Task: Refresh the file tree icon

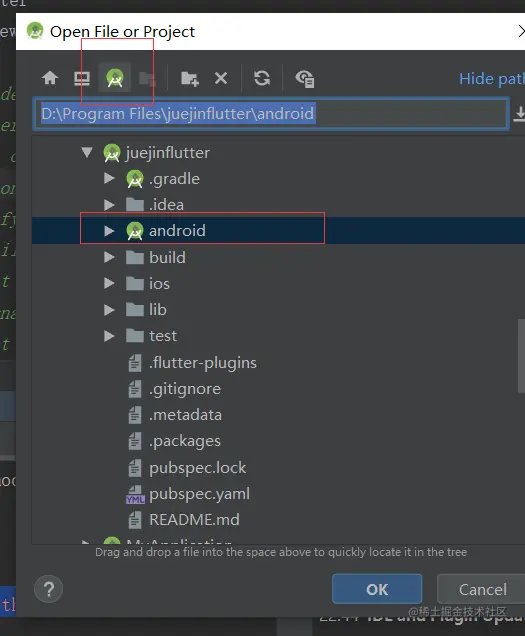Action: tap(262, 78)
